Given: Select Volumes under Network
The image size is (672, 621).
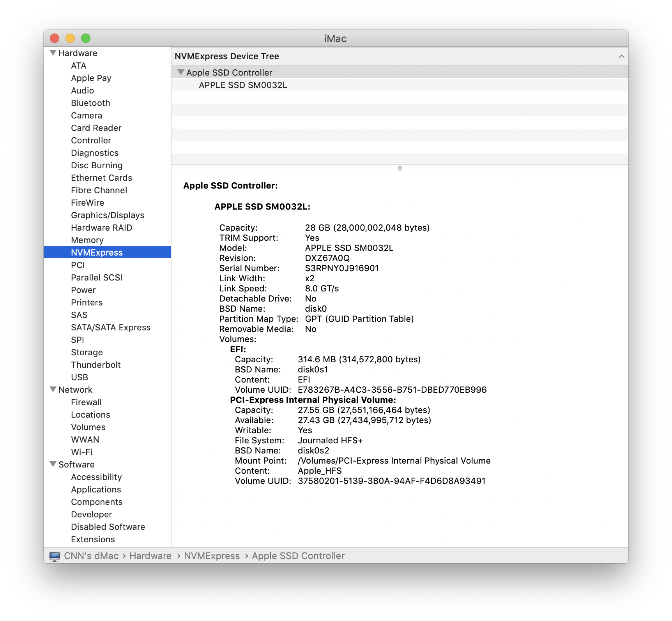Looking at the screenshot, I should 88,427.
